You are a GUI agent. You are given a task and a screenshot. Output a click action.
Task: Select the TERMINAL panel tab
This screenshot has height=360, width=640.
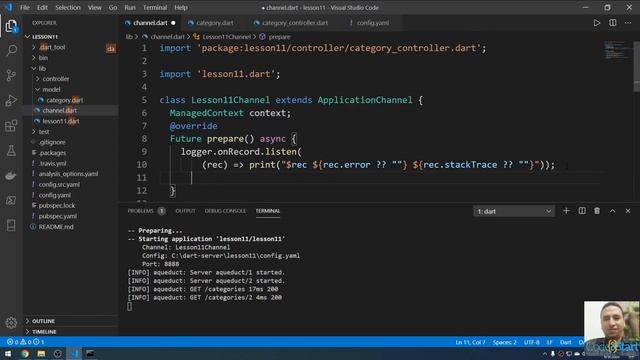coord(268,211)
